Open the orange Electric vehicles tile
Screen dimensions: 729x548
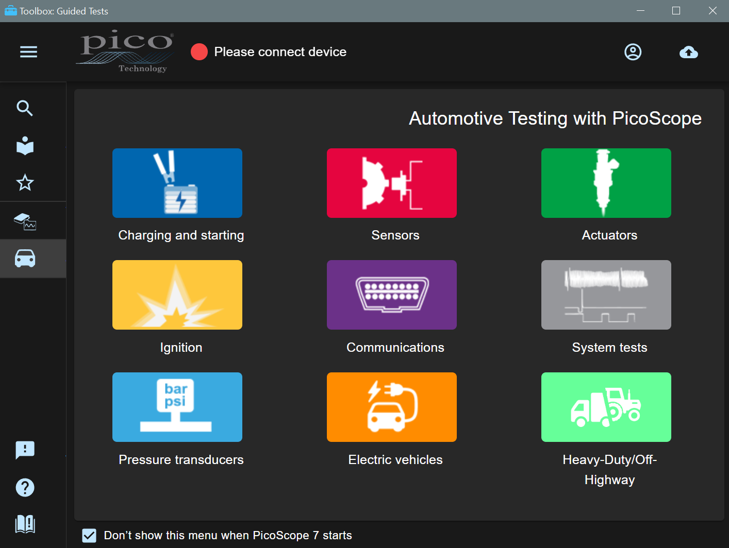coord(391,407)
